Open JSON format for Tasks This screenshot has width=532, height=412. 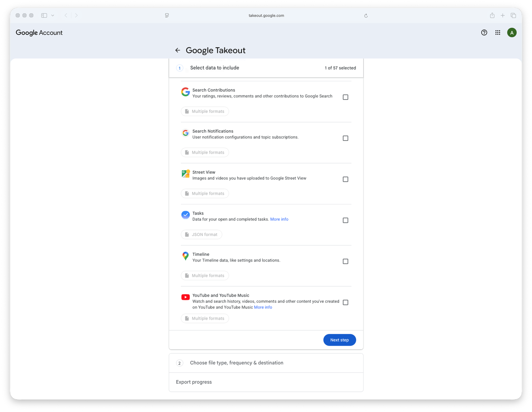tap(201, 235)
